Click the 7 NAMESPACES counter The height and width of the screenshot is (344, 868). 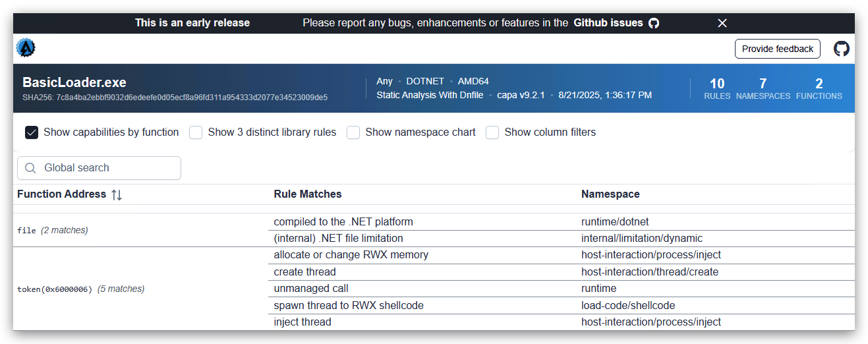[x=763, y=89]
